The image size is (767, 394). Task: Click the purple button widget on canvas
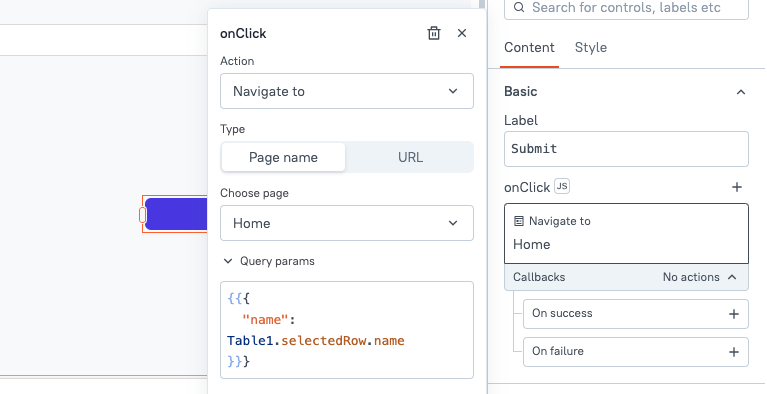[x=176, y=214]
